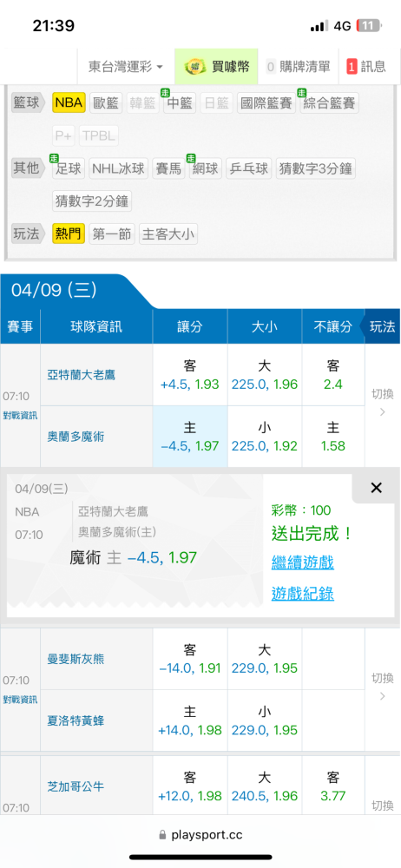Select 熱門 play type
The width and height of the screenshot is (401, 868).
pos(69,234)
